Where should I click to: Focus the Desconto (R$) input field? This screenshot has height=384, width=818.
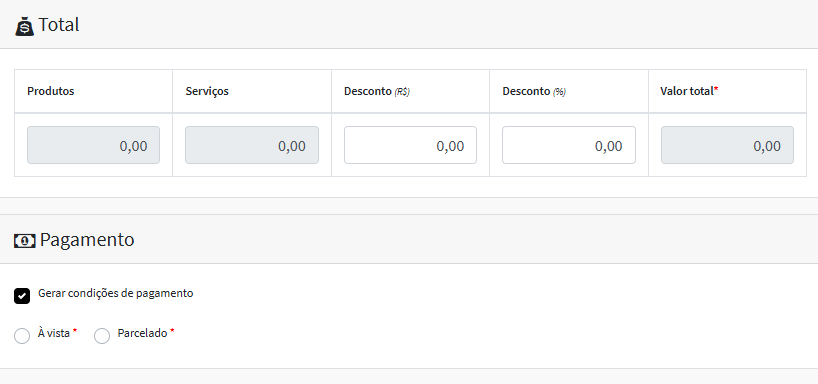tap(410, 145)
